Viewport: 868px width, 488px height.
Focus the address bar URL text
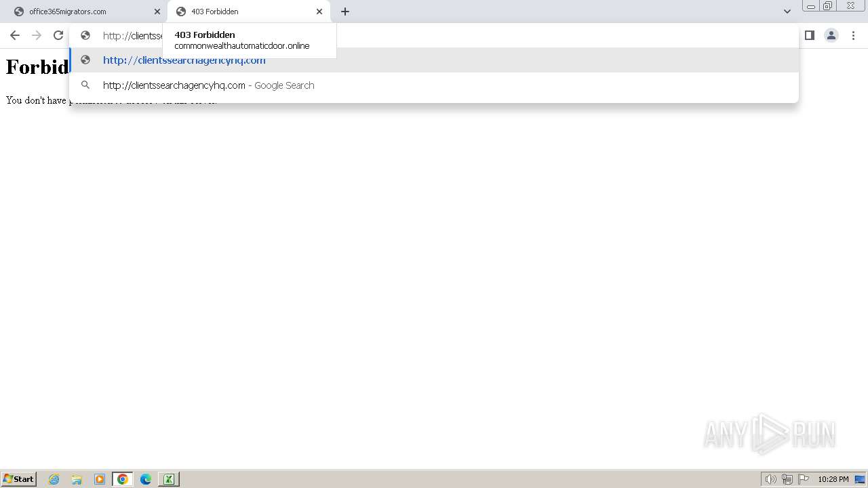[133, 36]
